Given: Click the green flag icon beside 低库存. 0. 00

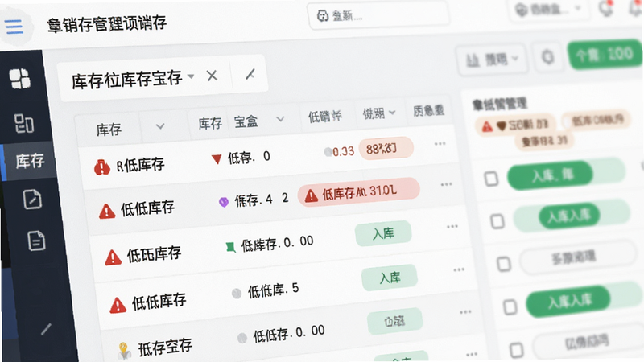Looking at the screenshot, I should (x=230, y=247).
